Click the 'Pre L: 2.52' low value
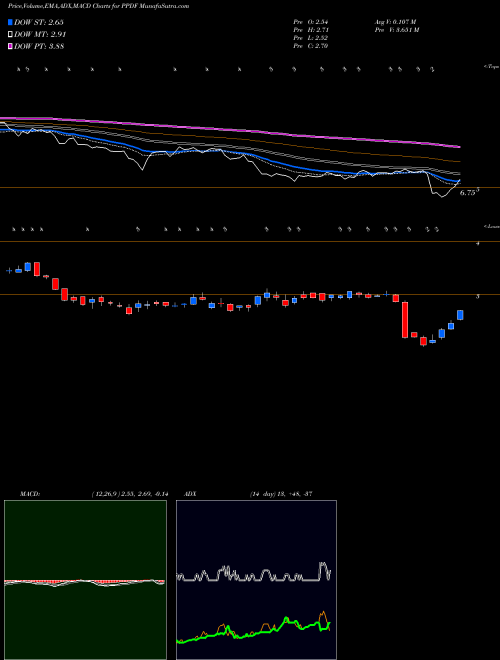Screen dimensions: 500x660 311,38
